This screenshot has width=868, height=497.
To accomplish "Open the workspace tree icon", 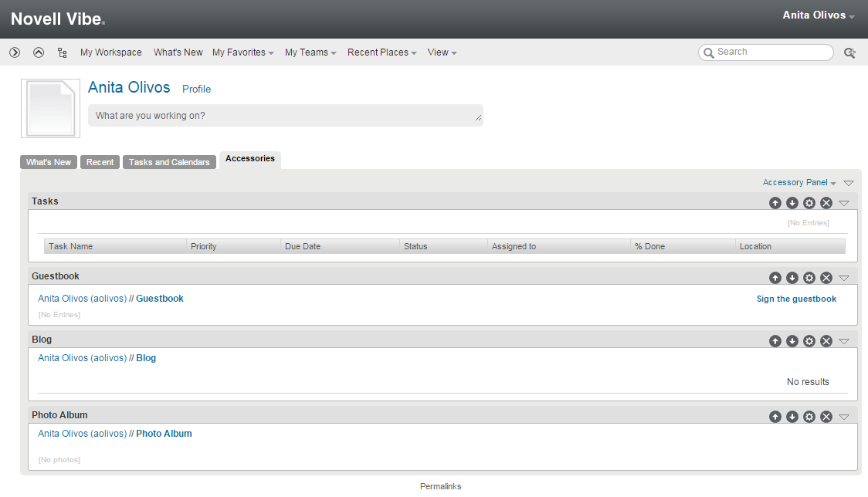I will coord(62,52).
